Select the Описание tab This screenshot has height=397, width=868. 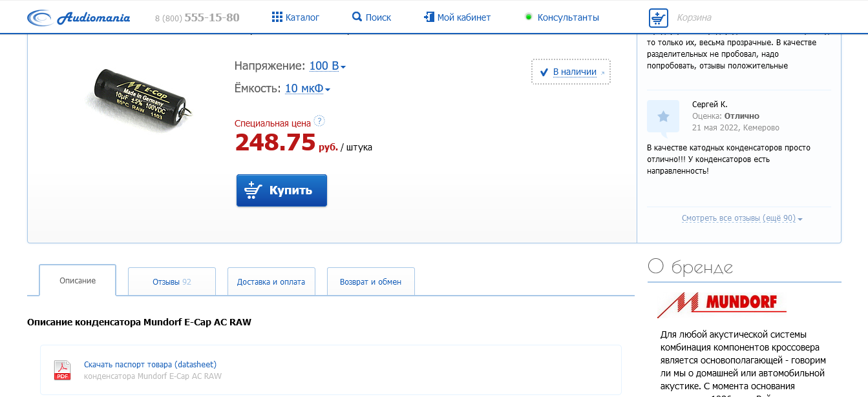point(78,280)
